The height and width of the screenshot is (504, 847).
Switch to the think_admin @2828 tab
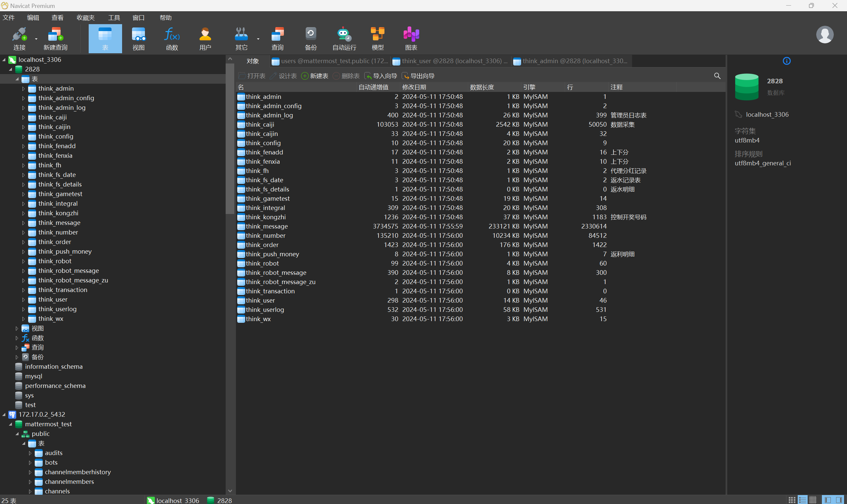click(571, 61)
